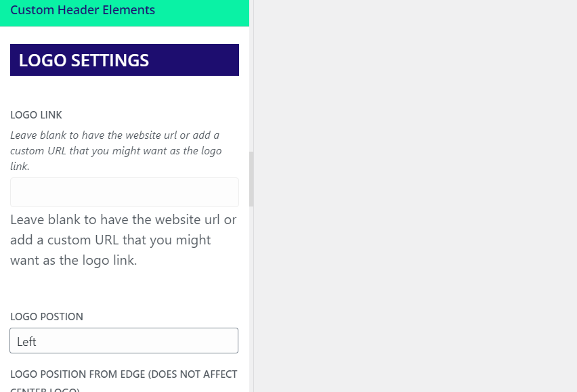Click the LOGO LINK field label

pos(36,115)
